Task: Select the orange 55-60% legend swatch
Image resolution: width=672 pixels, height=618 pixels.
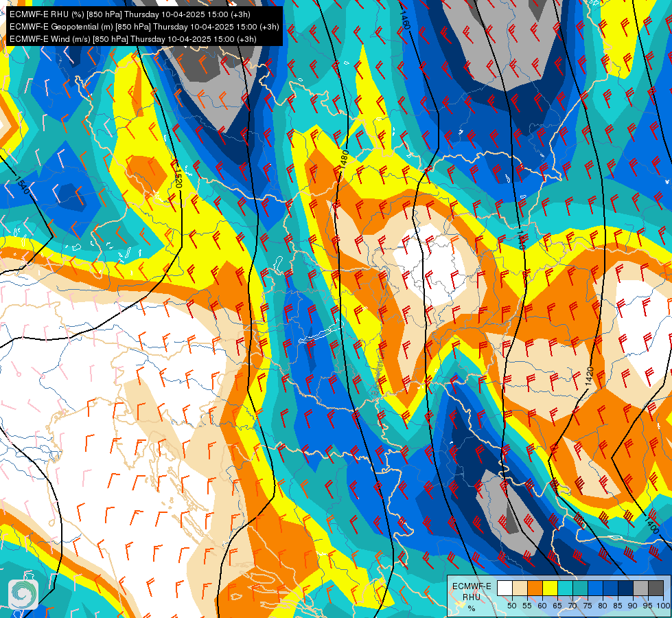Action: (x=535, y=588)
